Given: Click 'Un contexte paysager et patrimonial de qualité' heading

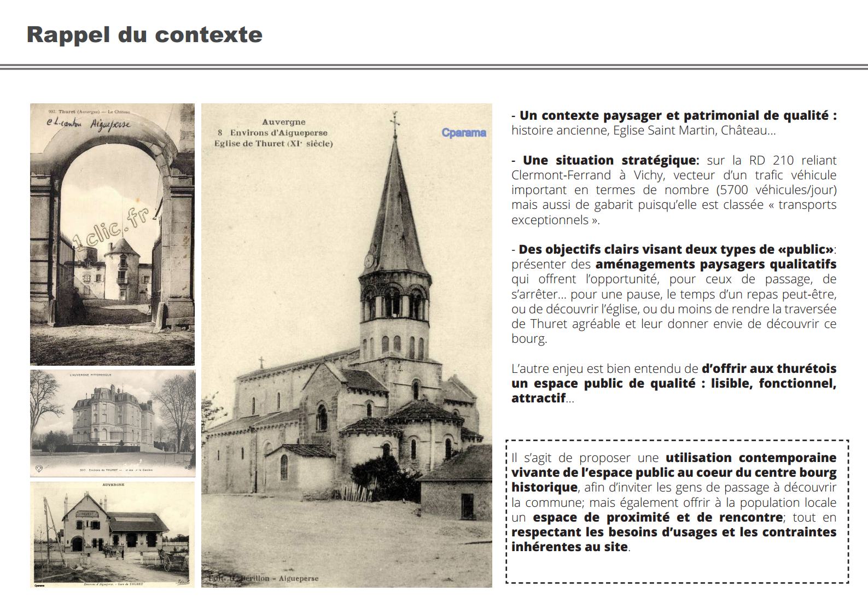Looking at the screenshot, I should click(678, 115).
